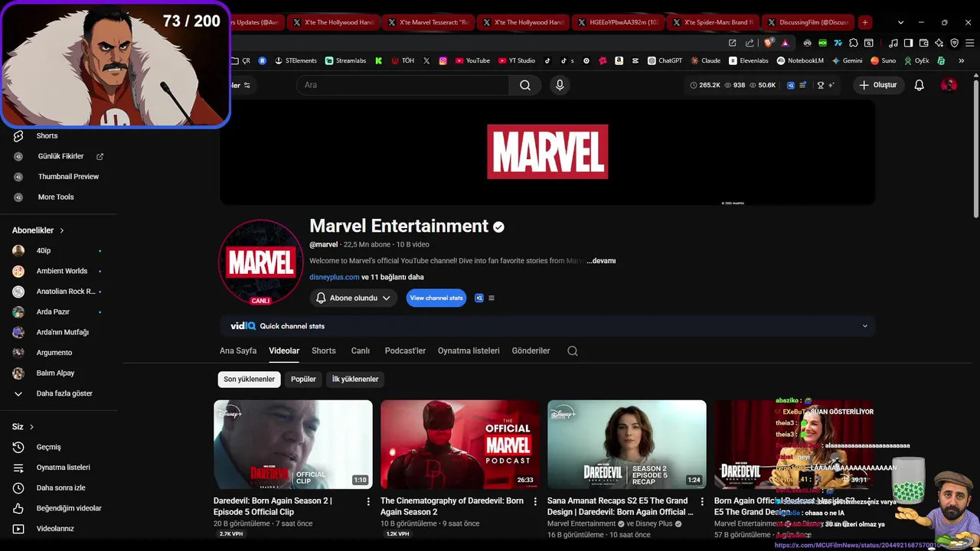This screenshot has height=551, width=980.
Task: Open the ChatGPT bookmark
Action: coord(665,60)
